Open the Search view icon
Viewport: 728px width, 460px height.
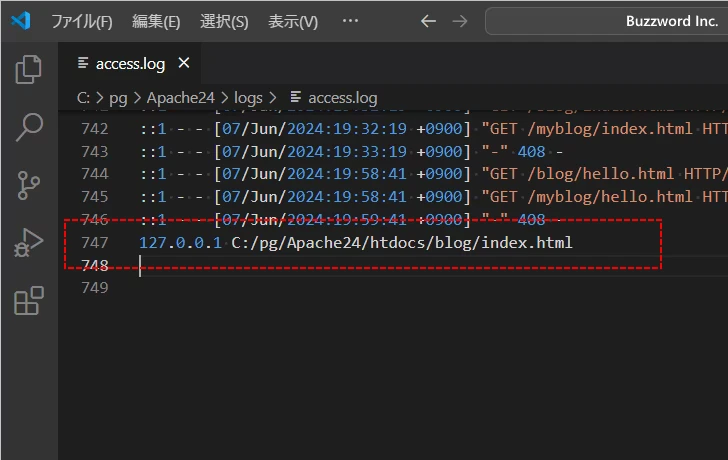(29, 127)
